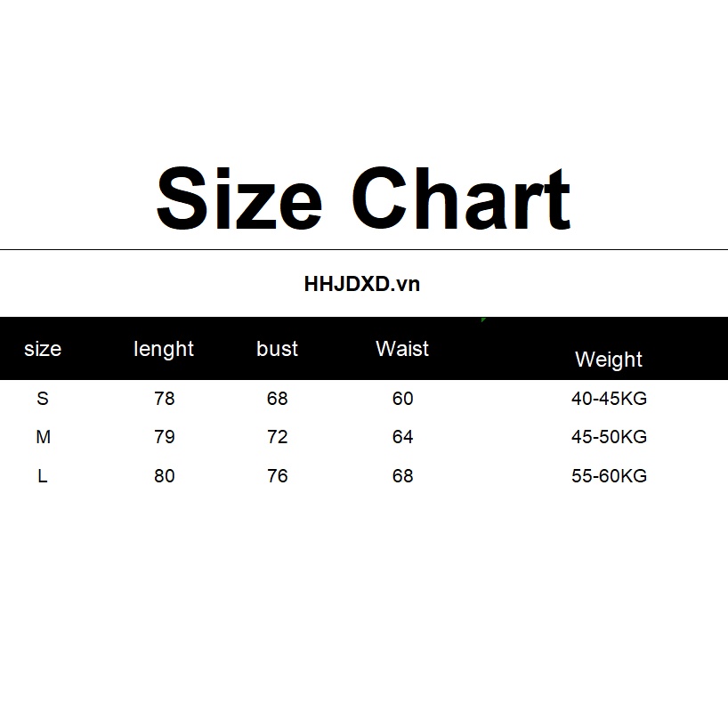Select length value 78
This screenshot has height=728, width=728.
click(x=165, y=399)
